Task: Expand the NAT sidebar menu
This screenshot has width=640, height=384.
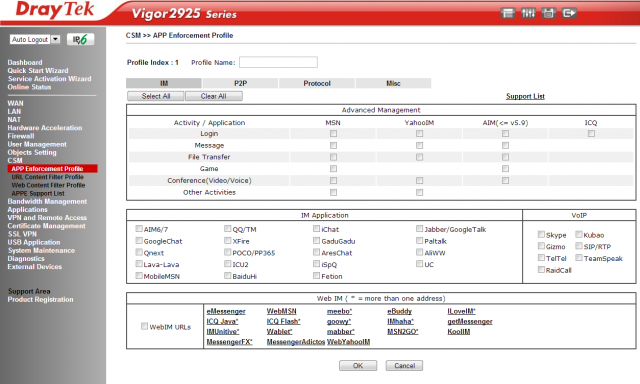Action: point(14,120)
